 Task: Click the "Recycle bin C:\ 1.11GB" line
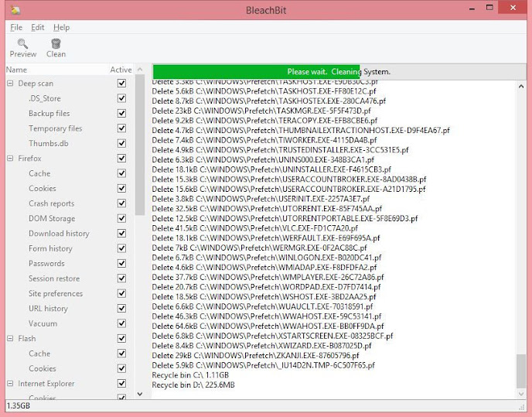pyautogui.click(x=190, y=375)
